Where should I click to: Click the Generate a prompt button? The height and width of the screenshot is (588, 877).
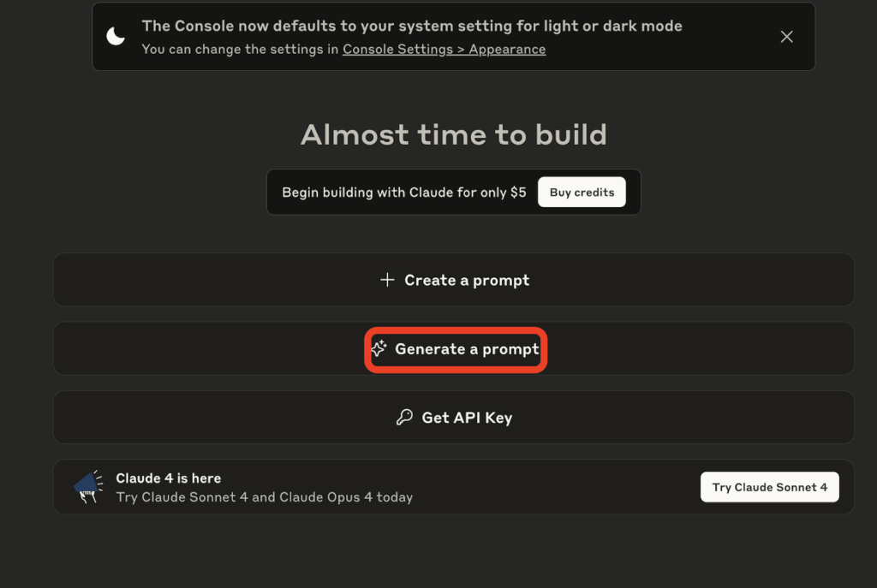click(x=454, y=348)
